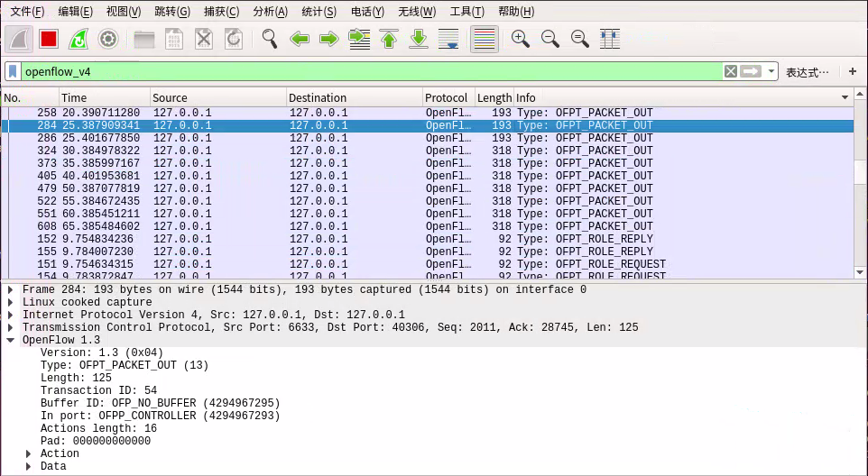Viewport: 868px width, 476px height.
Task: Sort by the Protocol column header
Action: 449,98
